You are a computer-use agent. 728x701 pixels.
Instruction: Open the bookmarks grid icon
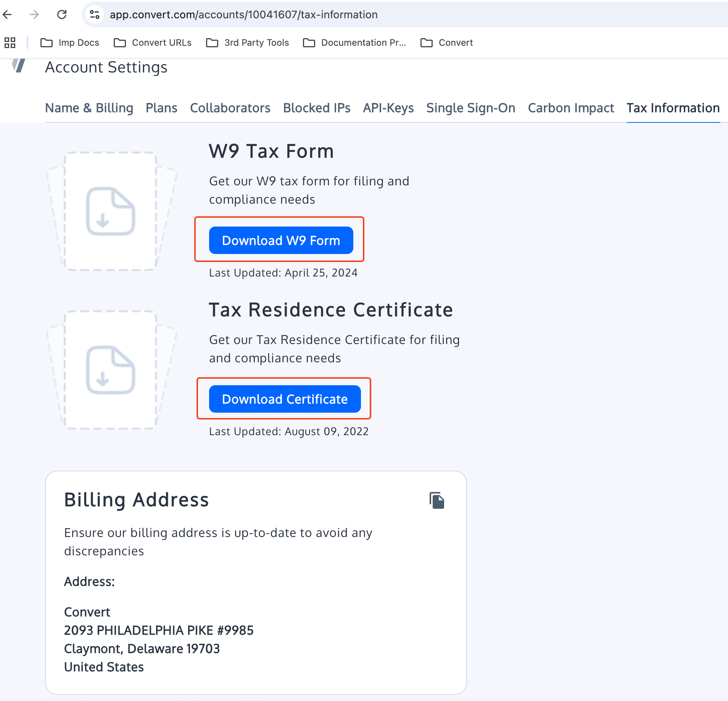10,43
